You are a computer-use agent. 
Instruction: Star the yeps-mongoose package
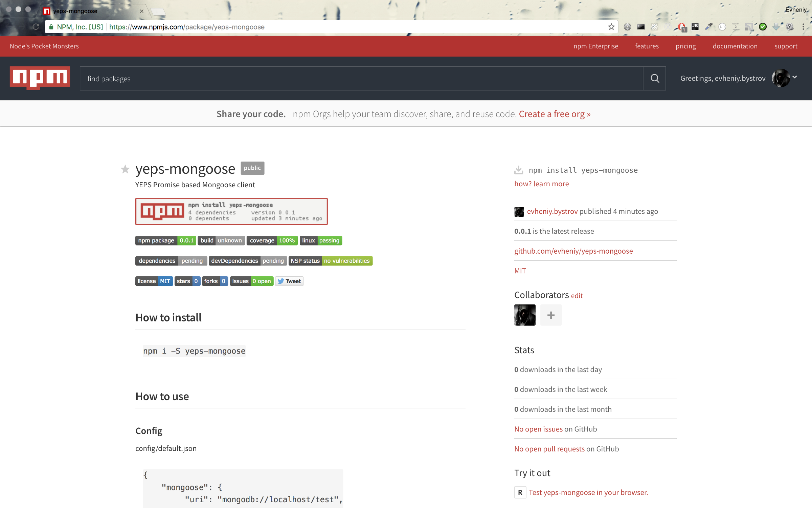[125, 169]
